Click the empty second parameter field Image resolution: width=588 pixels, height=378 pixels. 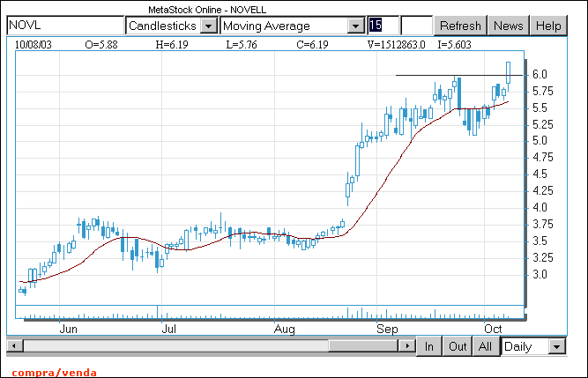click(x=416, y=26)
